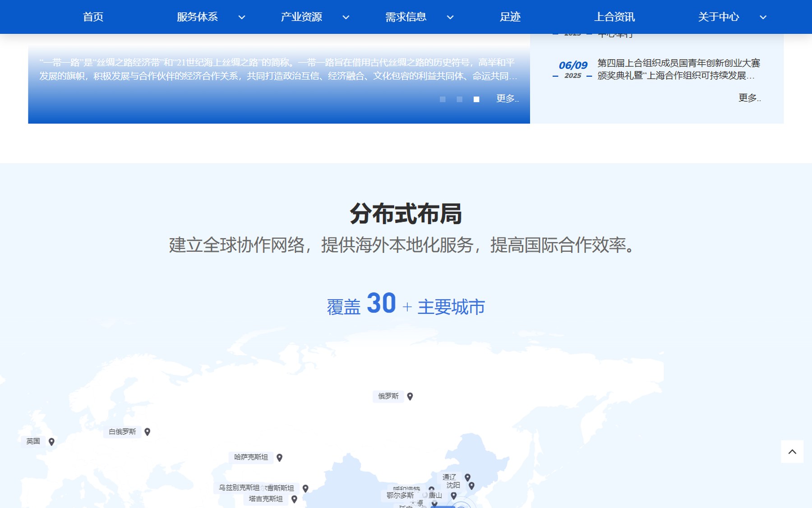Open news about 第四届上合组织成员国青年创新创业大赛
The image size is (812, 508).
[x=679, y=69]
